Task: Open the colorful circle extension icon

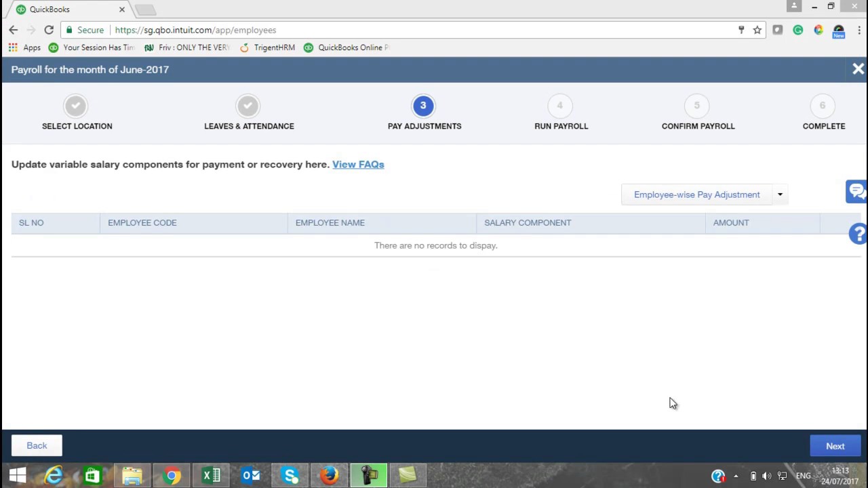Action: (818, 30)
